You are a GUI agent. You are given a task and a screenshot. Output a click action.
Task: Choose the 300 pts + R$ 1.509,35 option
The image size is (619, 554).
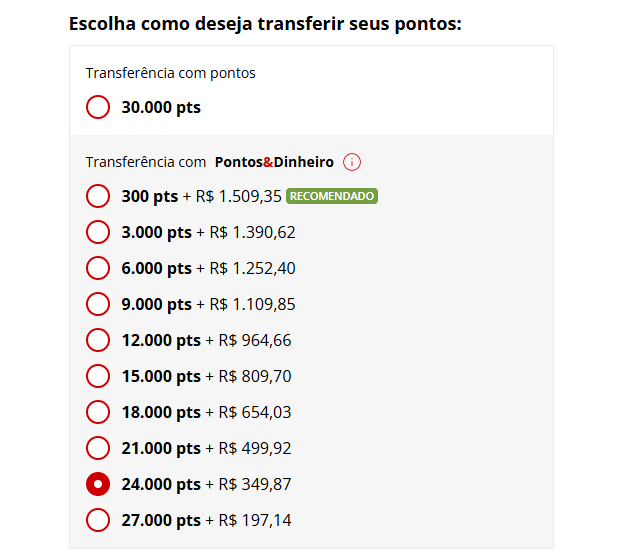point(98,196)
